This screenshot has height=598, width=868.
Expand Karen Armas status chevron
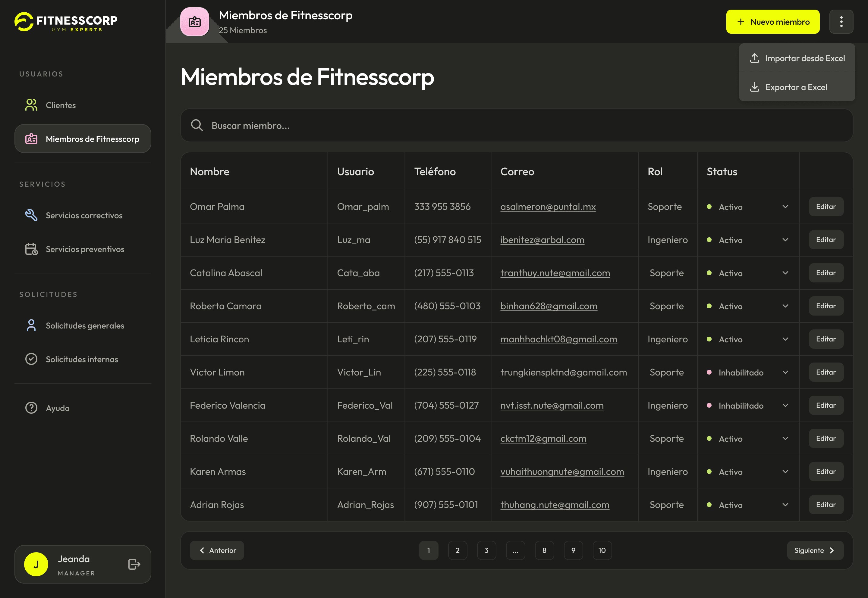click(785, 471)
